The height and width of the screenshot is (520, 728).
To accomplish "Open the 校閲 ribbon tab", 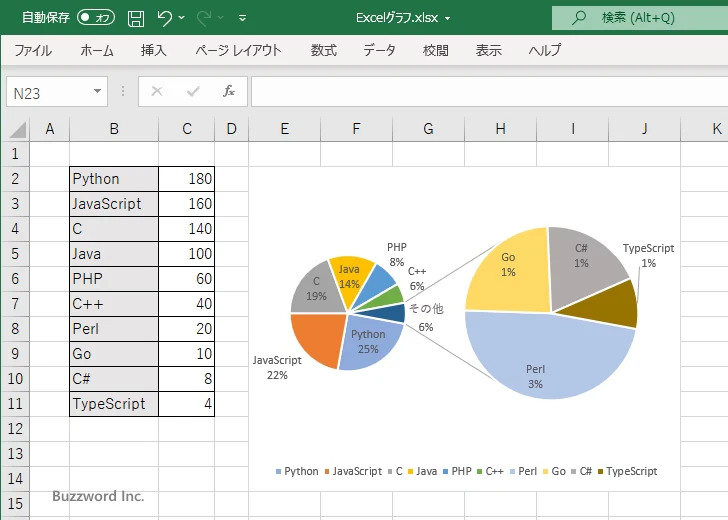I will coord(436,50).
